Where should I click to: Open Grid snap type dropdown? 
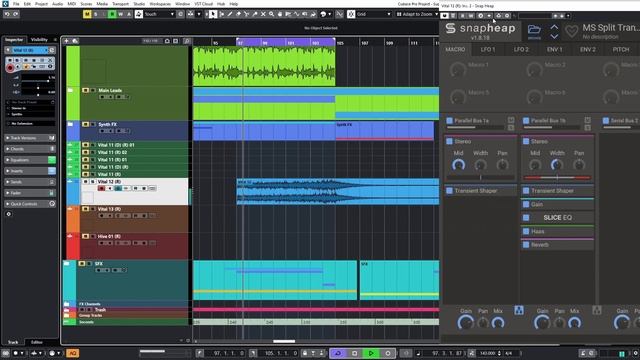point(373,14)
